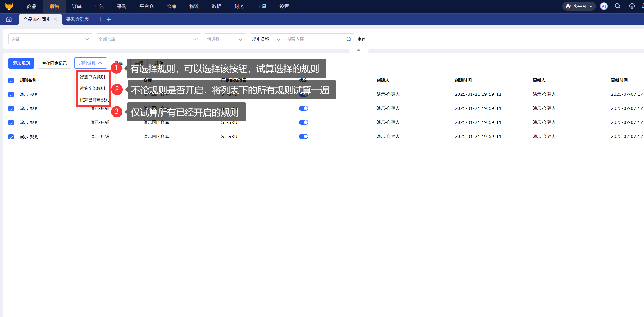Open 库存同步记录
This screenshot has width=644, height=317.
[54, 63]
